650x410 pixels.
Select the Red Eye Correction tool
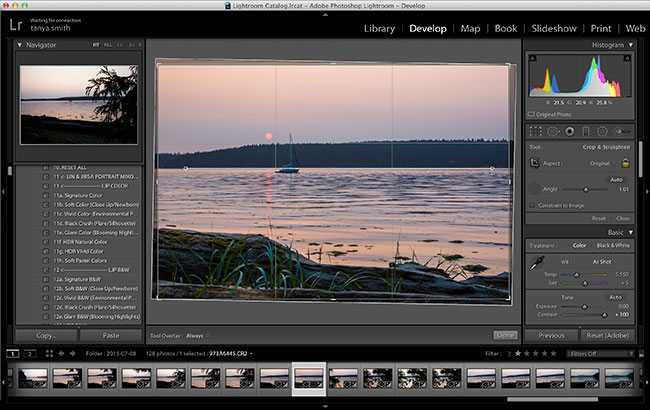[x=570, y=131]
